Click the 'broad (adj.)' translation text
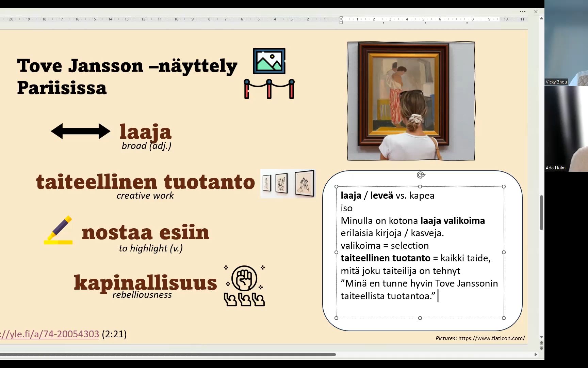This screenshot has height=368, width=588. tap(147, 146)
